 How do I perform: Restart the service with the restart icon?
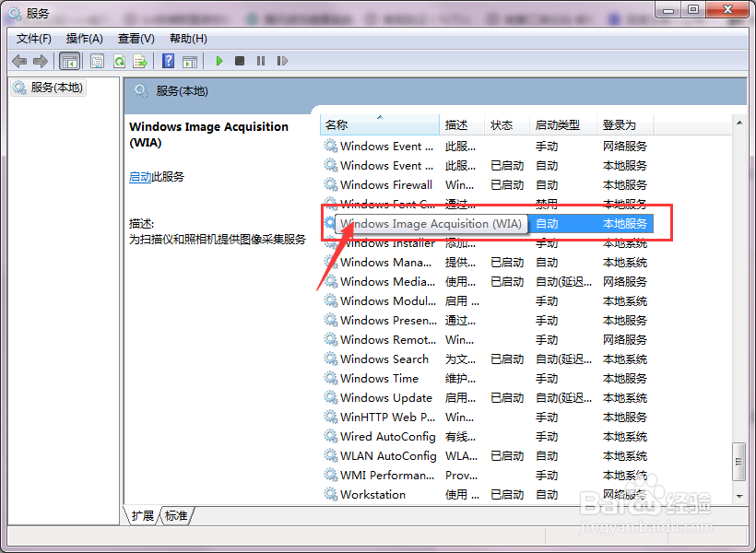point(282,61)
